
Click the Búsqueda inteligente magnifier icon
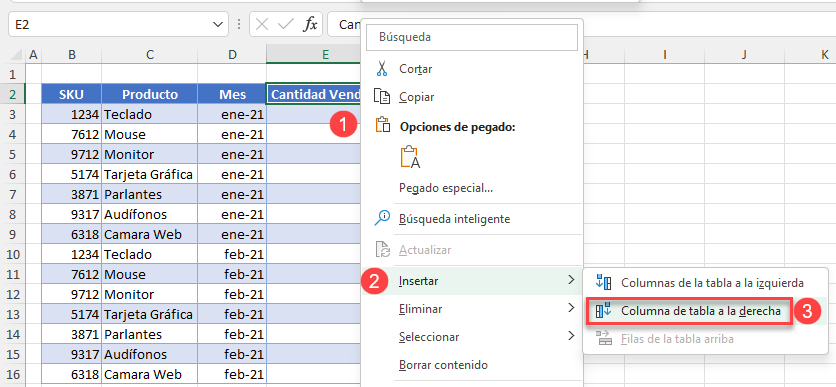point(382,219)
